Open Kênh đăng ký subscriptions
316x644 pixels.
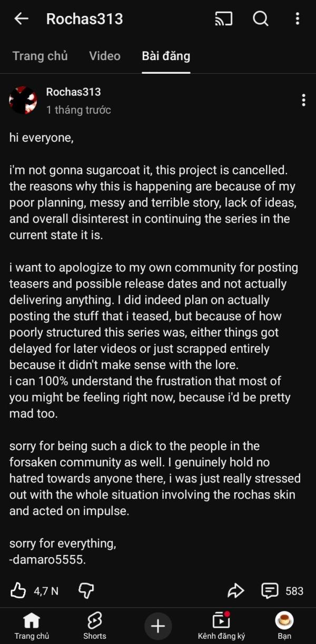[x=221, y=626]
